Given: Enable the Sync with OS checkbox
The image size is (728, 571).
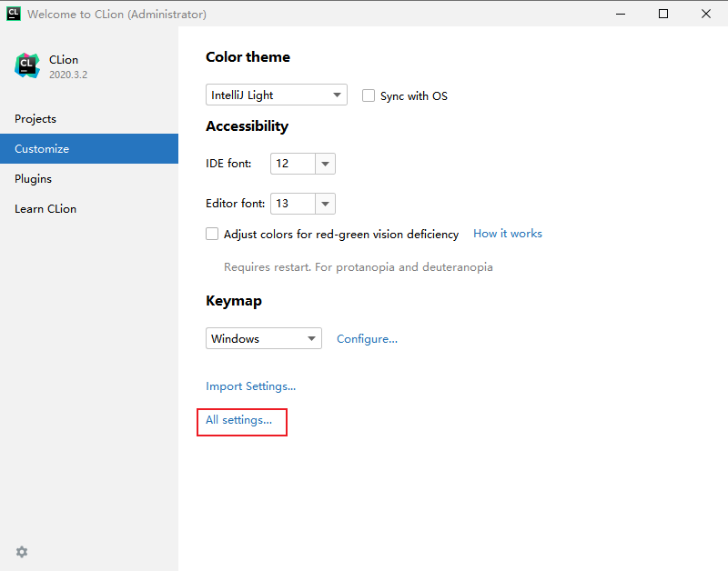Looking at the screenshot, I should click(x=369, y=95).
